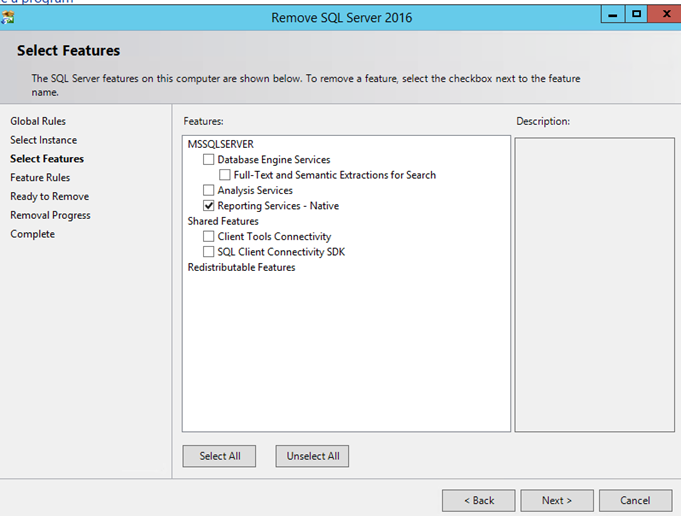Click the Analysis Services label

point(255,190)
